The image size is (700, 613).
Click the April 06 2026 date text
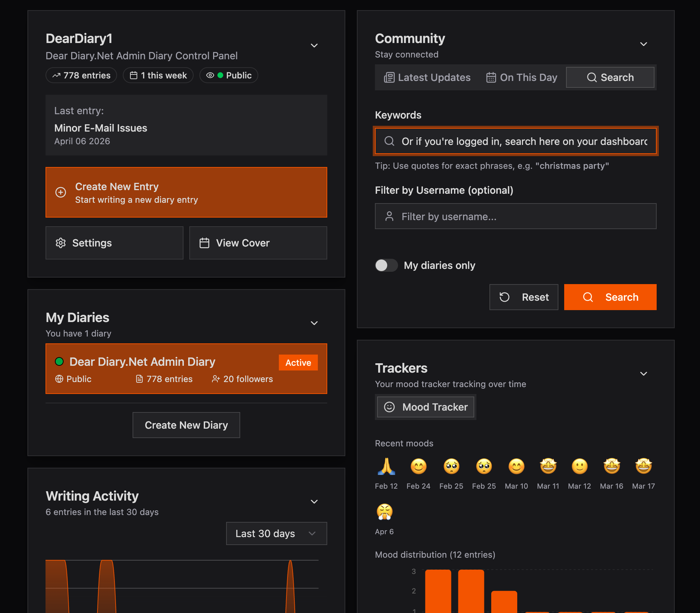(x=82, y=141)
